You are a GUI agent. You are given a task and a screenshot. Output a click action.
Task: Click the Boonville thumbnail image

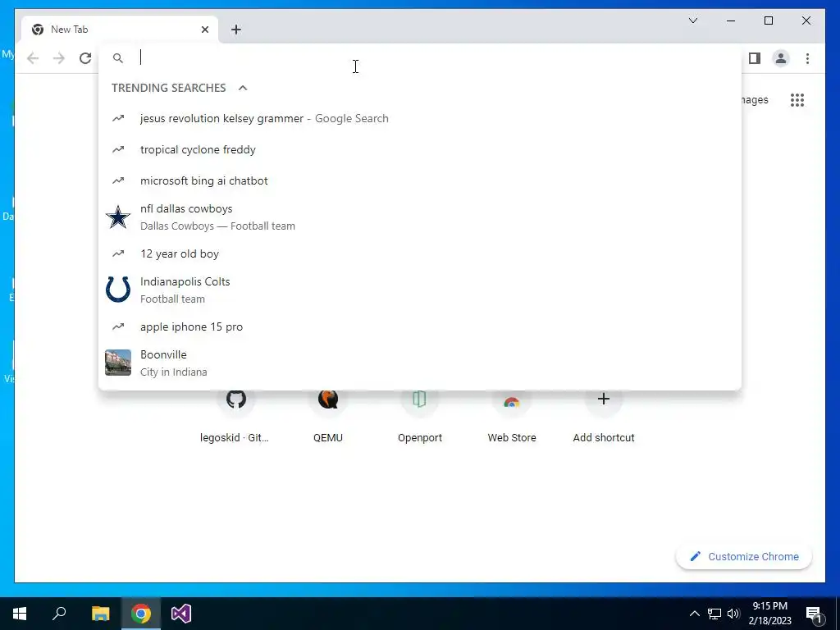118,363
